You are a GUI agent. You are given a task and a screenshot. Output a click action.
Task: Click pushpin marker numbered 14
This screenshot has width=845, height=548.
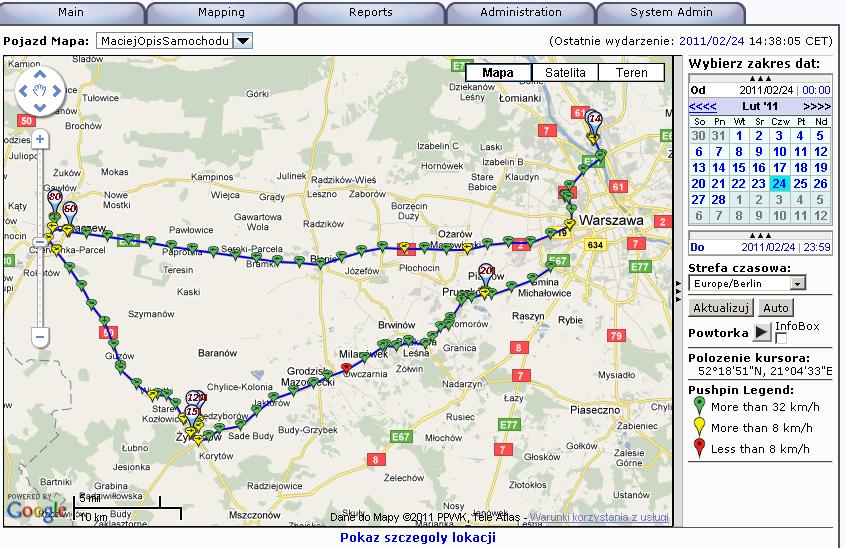point(594,121)
